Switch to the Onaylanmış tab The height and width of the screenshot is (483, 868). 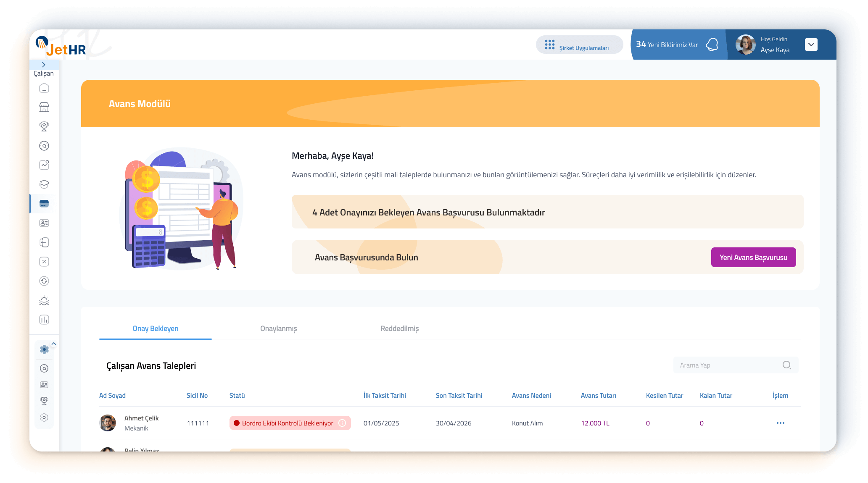click(x=278, y=328)
